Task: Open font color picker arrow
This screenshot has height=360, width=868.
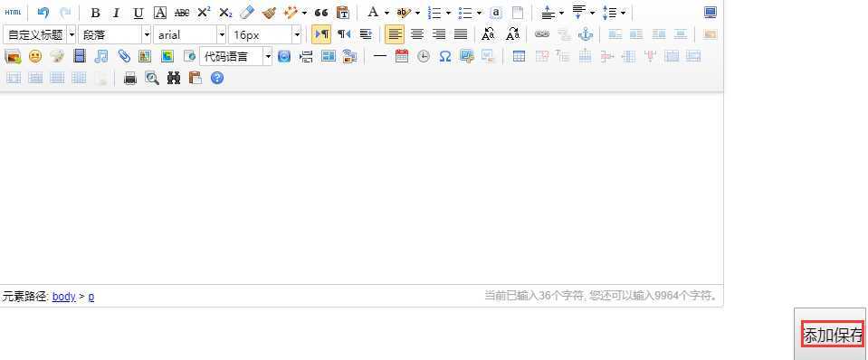Action: coord(386,12)
